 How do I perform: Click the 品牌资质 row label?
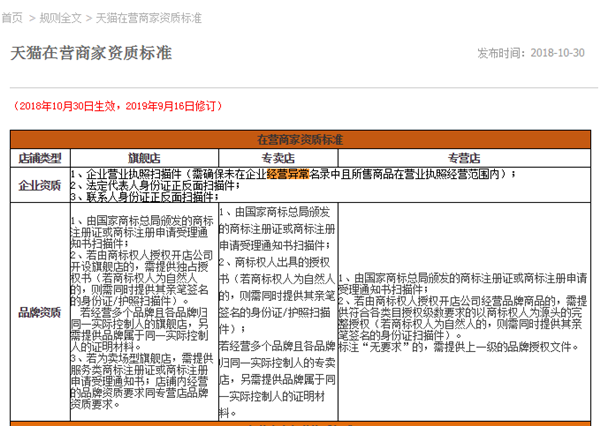[x=40, y=313]
